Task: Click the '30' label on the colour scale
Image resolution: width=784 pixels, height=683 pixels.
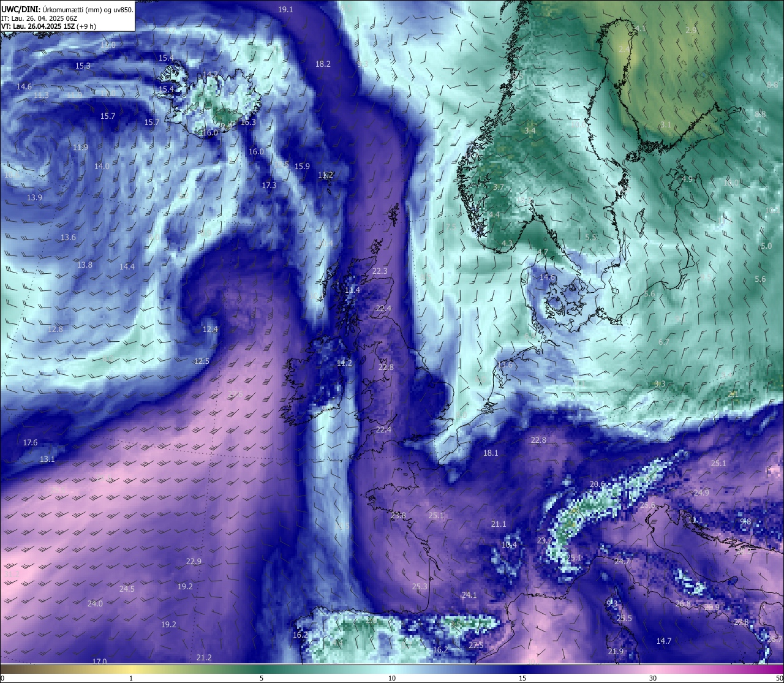Action: 653,678
